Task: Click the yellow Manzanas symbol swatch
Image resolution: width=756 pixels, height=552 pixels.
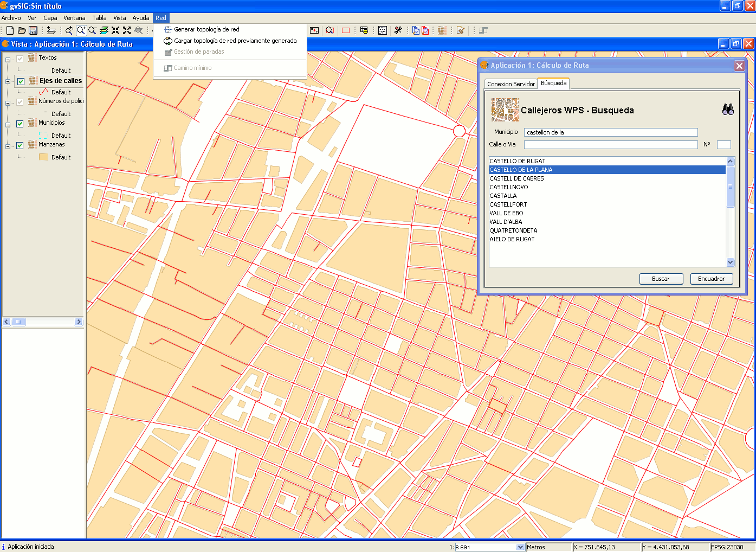Action: pyautogui.click(x=44, y=157)
